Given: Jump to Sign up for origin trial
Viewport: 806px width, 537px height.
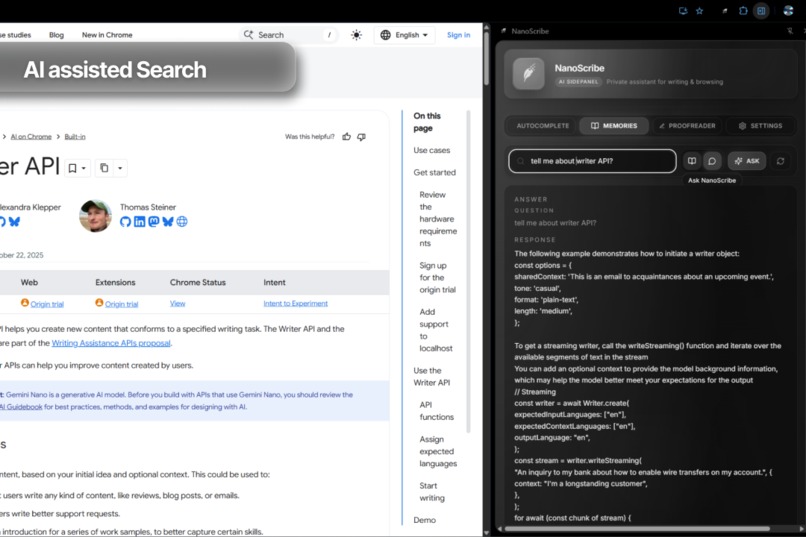Looking at the screenshot, I should [437, 277].
